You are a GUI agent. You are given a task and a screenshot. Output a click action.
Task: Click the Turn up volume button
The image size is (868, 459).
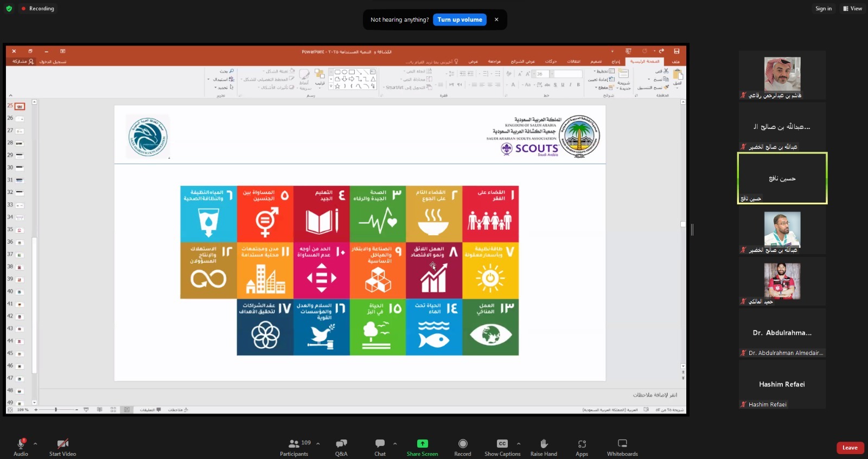(x=459, y=20)
